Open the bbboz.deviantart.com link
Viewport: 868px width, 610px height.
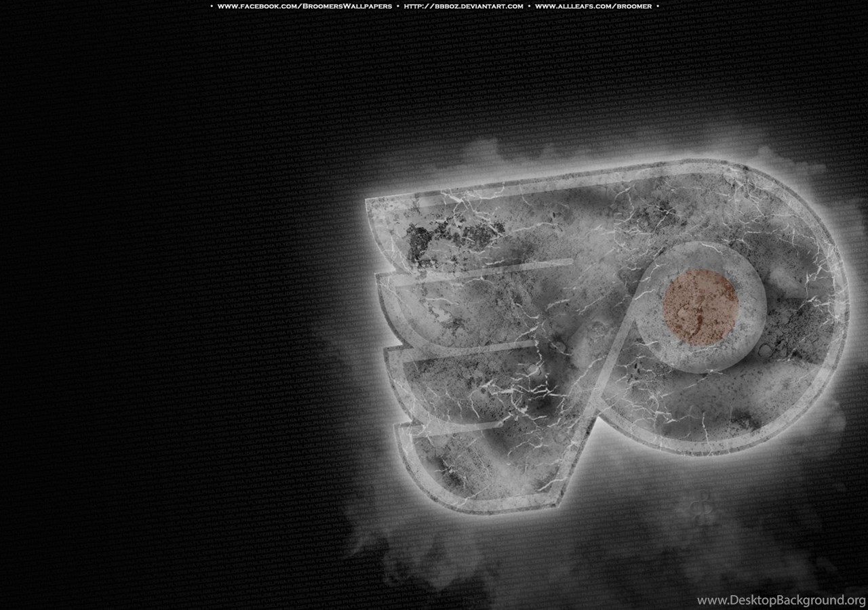463,6
